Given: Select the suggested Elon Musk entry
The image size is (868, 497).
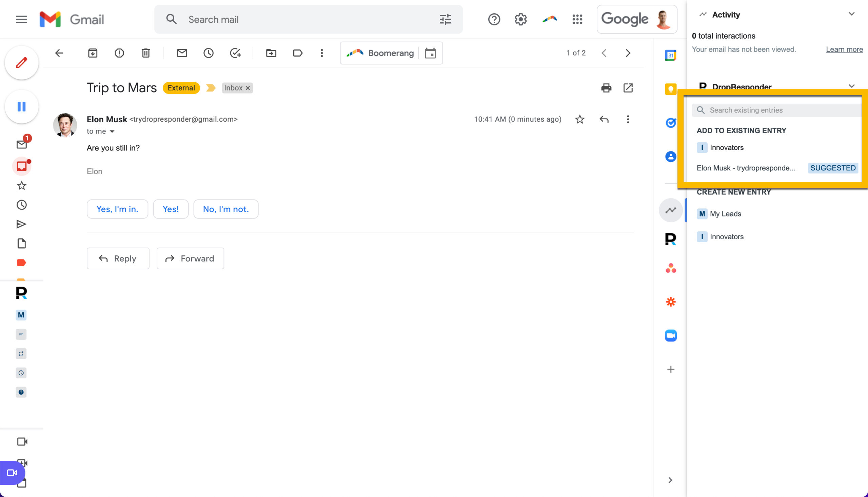Looking at the screenshot, I should click(777, 168).
